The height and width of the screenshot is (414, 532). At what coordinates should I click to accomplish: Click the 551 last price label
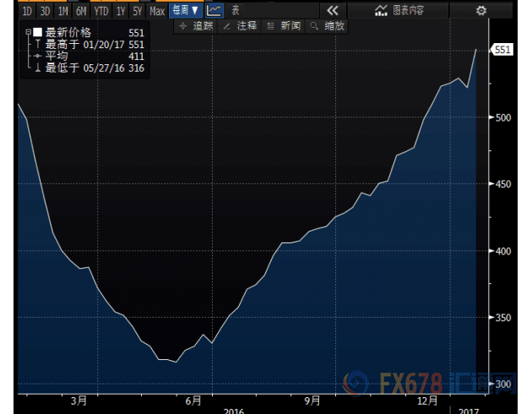[x=502, y=50]
